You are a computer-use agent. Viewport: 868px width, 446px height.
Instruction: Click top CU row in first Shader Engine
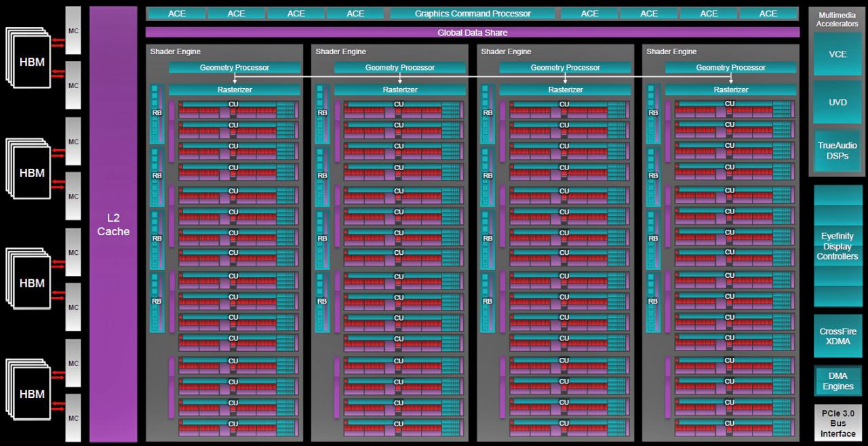pyautogui.click(x=238, y=109)
